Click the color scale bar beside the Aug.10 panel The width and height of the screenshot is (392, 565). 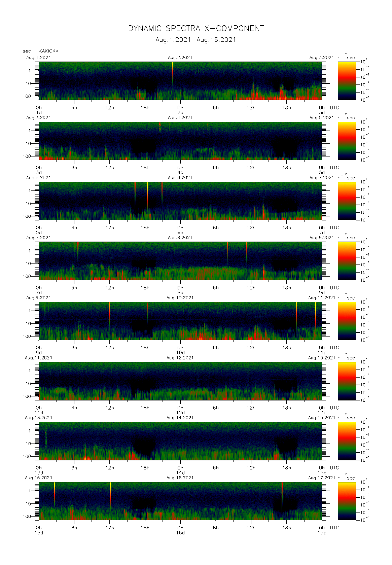(347, 321)
